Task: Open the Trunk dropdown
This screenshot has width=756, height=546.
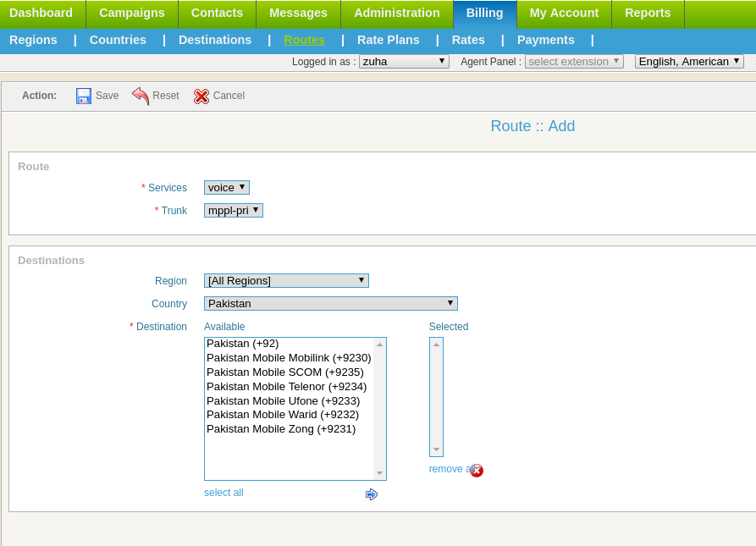Action: [x=234, y=211]
